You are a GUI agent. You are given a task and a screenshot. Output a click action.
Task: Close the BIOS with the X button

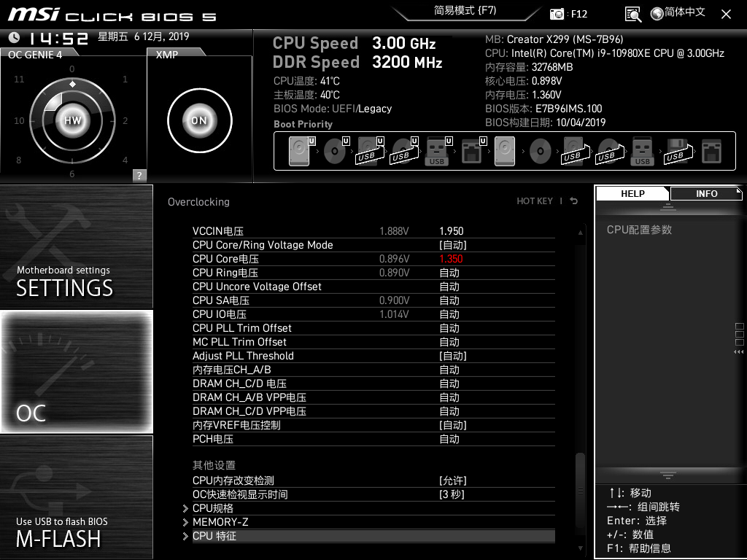[x=726, y=15]
